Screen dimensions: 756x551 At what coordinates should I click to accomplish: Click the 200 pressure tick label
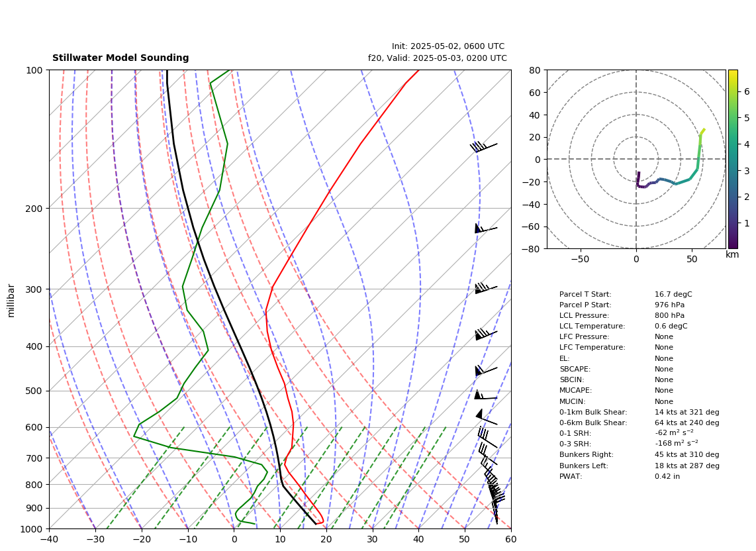(x=34, y=209)
